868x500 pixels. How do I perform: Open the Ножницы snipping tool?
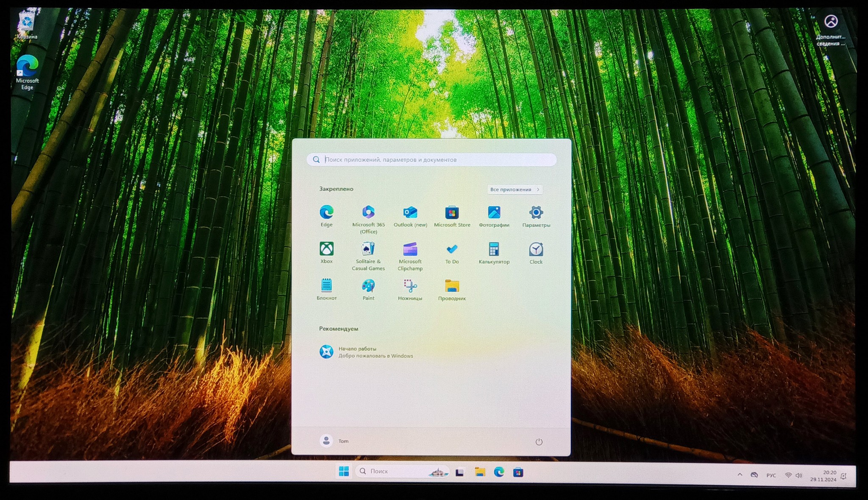[x=410, y=286]
